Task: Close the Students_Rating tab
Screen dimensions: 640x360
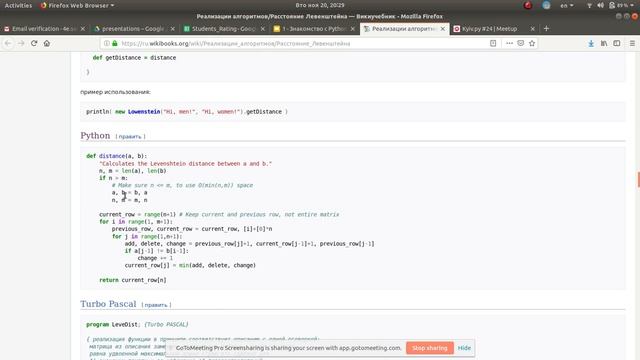Action: pyautogui.click(x=262, y=29)
